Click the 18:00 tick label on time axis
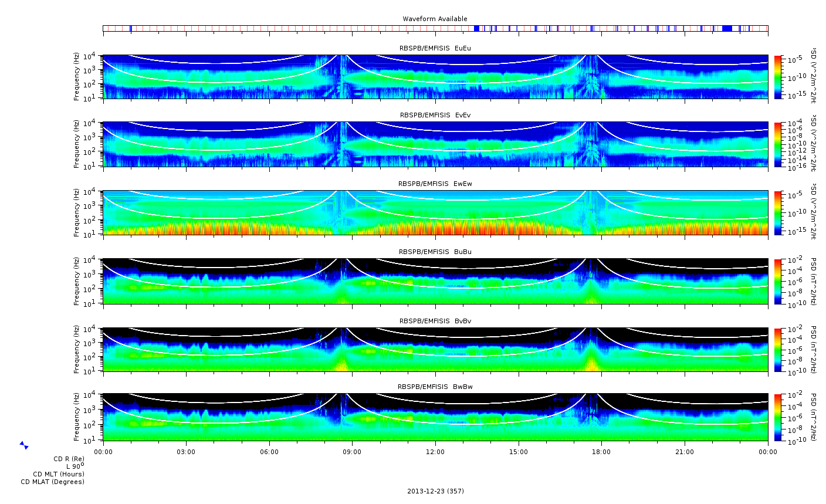Screen dimensions: 826x504 pyautogui.click(x=601, y=452)
